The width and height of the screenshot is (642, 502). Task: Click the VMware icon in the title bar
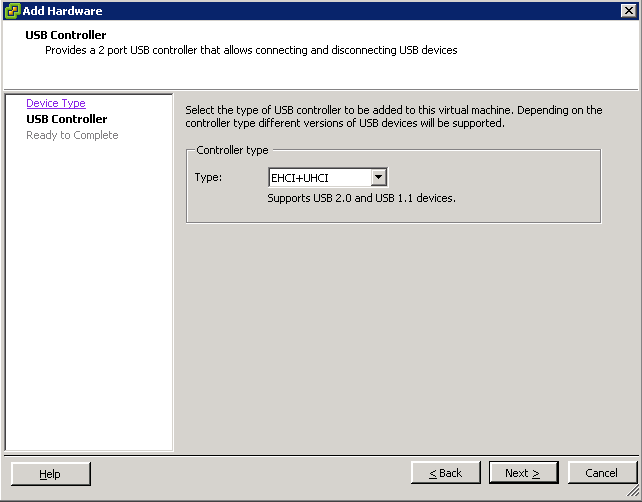point(12,11)
